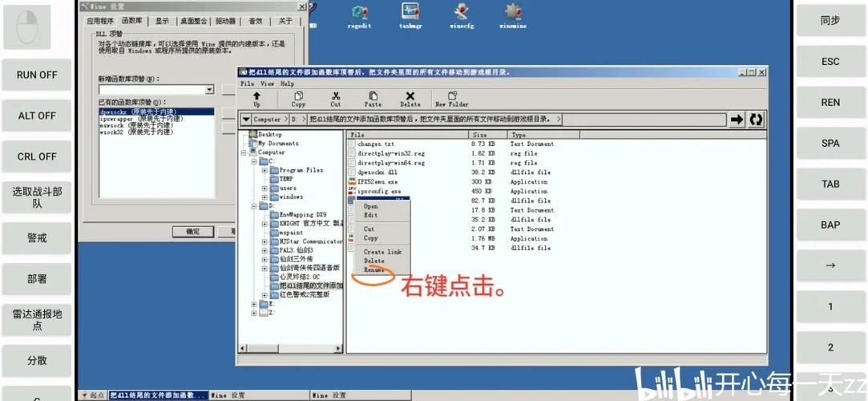
Task: Select the Cut scissors toolbar icon
Action: pos(335,98)
